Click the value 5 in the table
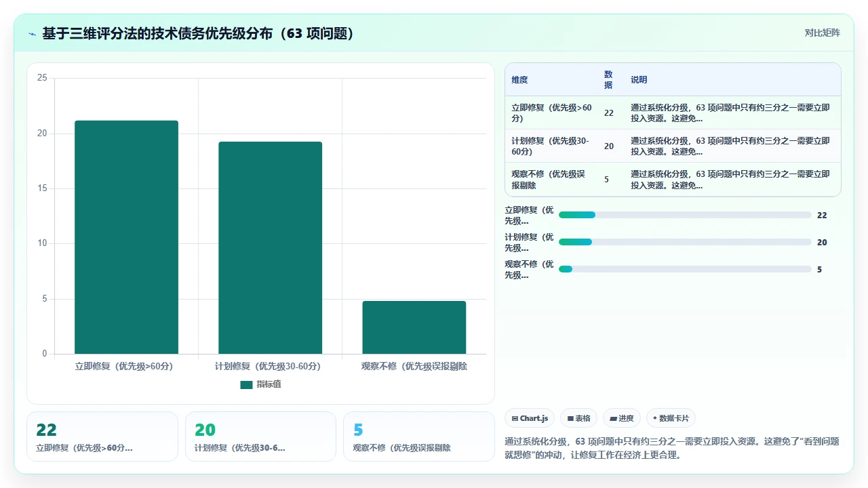Image resolution: width=868 pixels, height=488 pixels. (x=606, y=179)
